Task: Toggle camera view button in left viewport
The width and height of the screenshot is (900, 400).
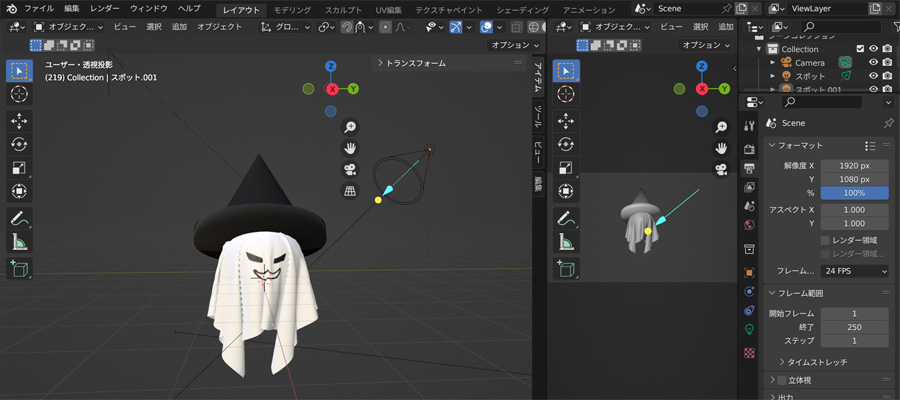Action: [350, 169]
